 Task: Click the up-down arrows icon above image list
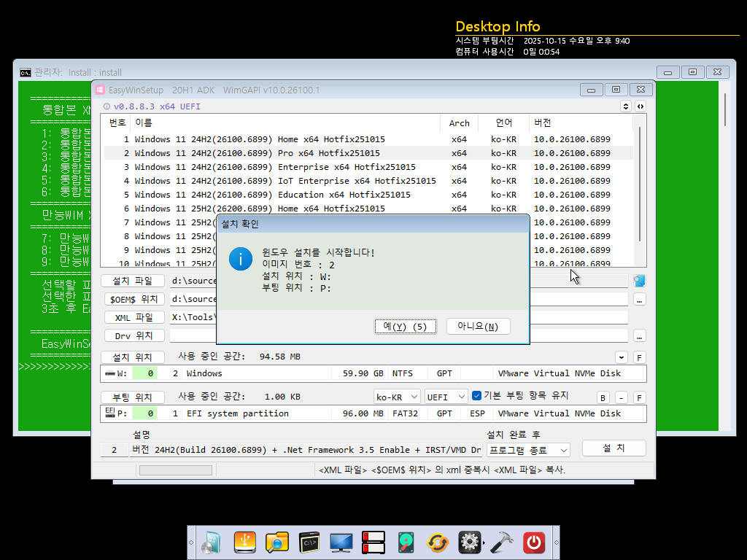(626, 106)
